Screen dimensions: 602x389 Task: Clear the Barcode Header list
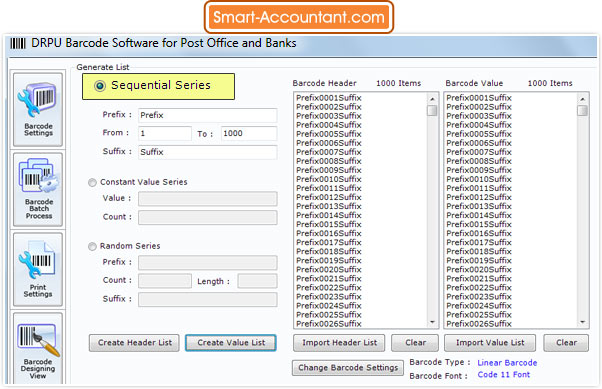click(x=415, y=343)
